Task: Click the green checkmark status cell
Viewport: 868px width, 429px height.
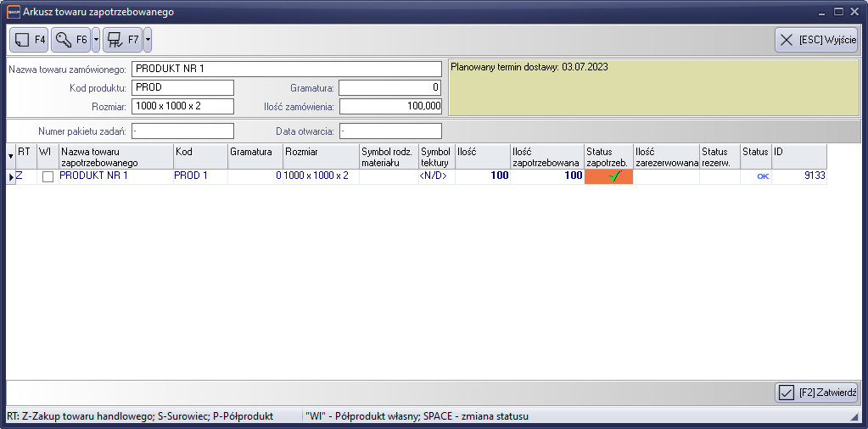Action: [608, 176]
